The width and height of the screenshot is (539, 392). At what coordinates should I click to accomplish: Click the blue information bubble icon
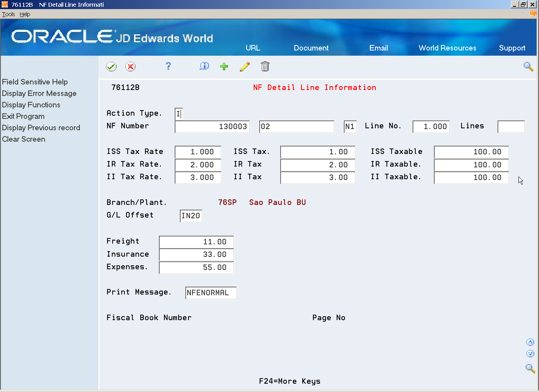pyautogui.click(x=204, y=66)
